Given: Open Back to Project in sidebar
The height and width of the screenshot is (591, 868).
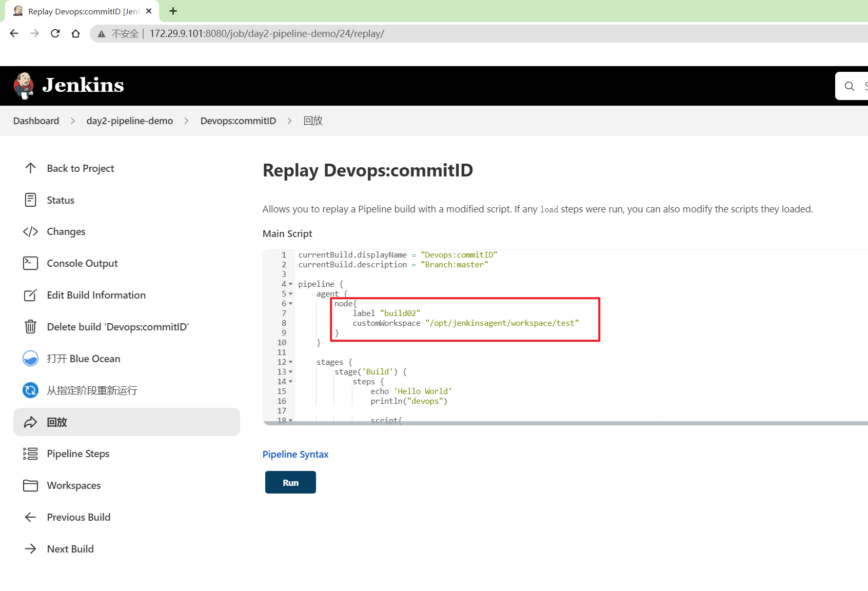Looking at the screenshot, I should point(127,168).
